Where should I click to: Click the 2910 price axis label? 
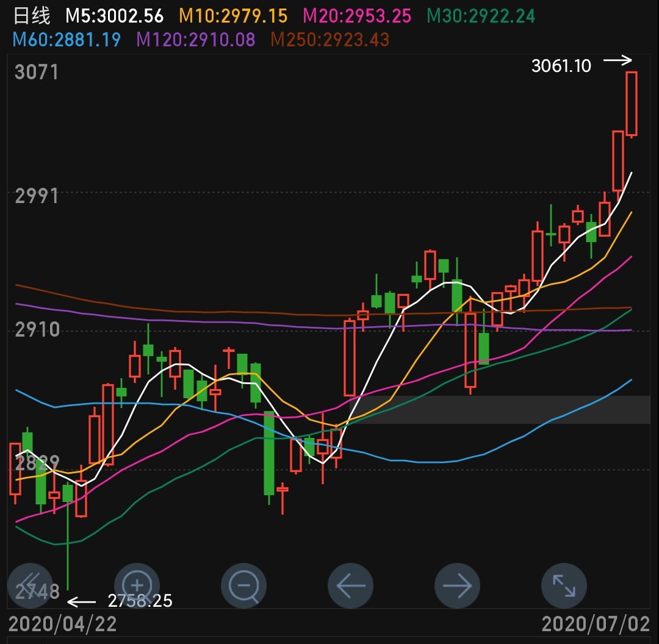click(x=37, y=329)
